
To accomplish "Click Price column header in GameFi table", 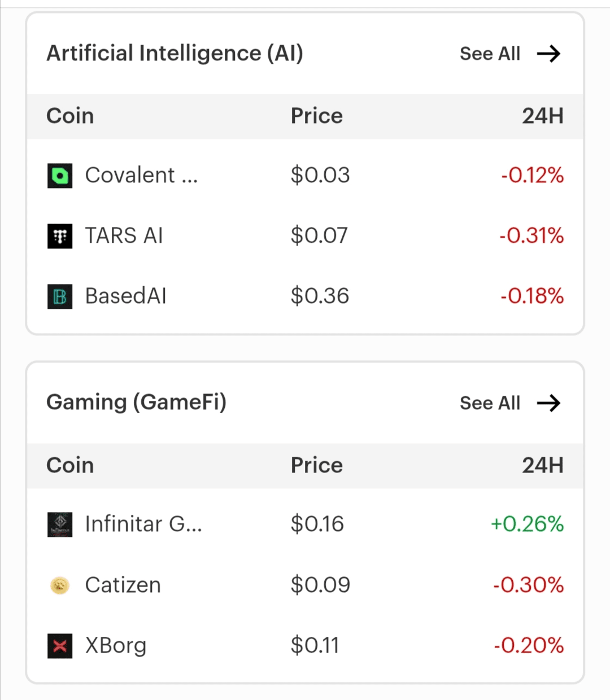I will [x=316, y=466].
